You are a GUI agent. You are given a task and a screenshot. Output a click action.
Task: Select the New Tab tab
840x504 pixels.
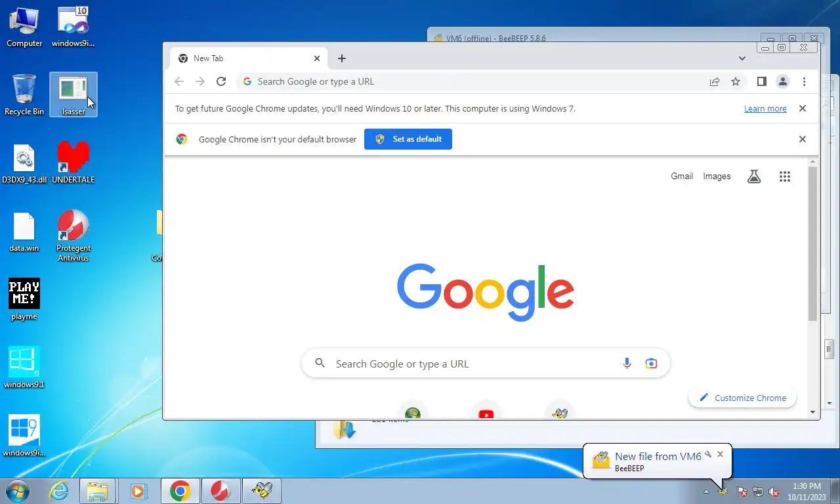pos(249,58)
